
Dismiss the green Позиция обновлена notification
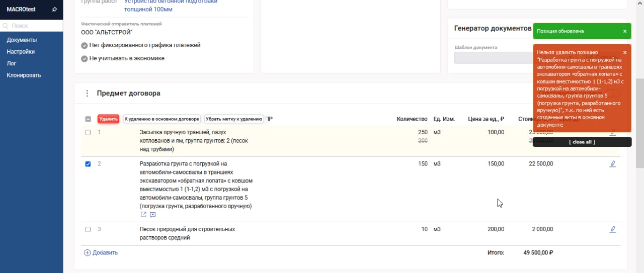pos(625,31)
